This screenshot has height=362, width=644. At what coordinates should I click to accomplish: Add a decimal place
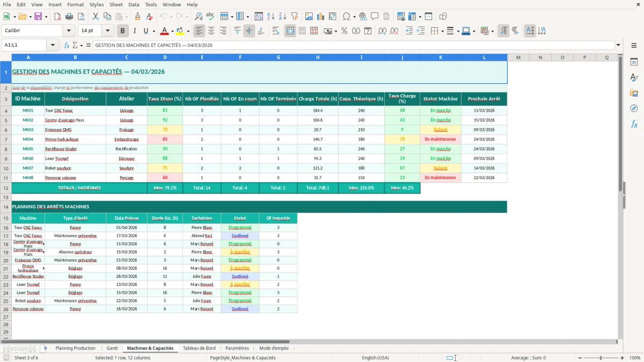point(383,31)
